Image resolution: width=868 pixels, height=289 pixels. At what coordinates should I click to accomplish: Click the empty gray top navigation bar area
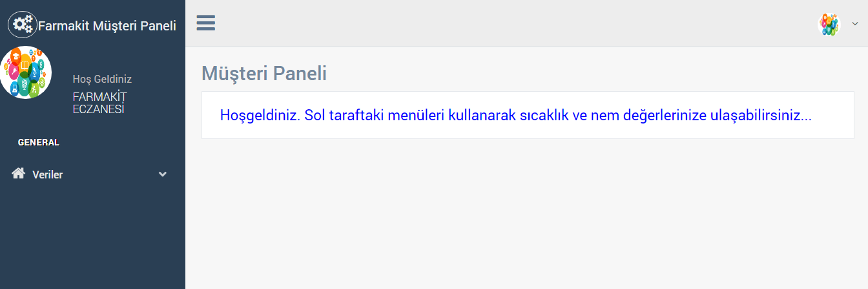[517, 24]
